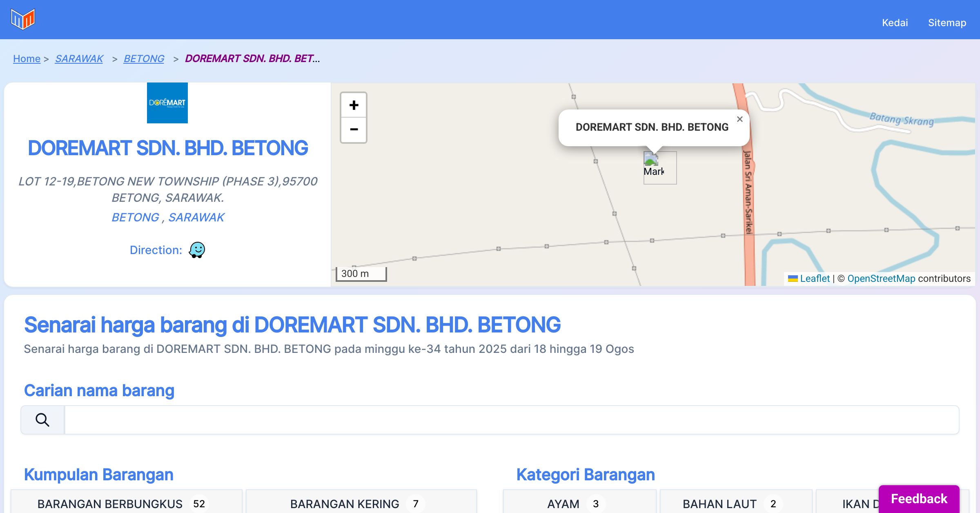The image size is (980, 513).
Task: Focus the item name search field
Action: point(511,420)
